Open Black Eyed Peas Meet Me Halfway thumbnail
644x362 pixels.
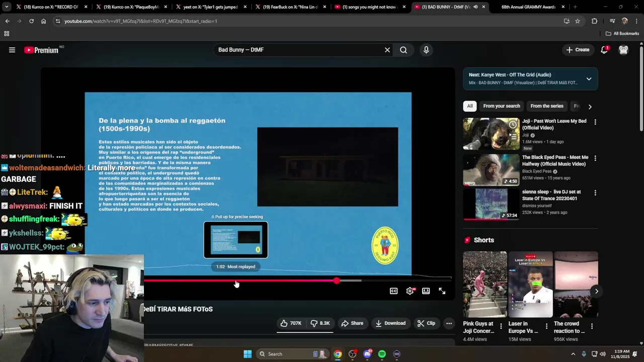click(x=491, y=170)
